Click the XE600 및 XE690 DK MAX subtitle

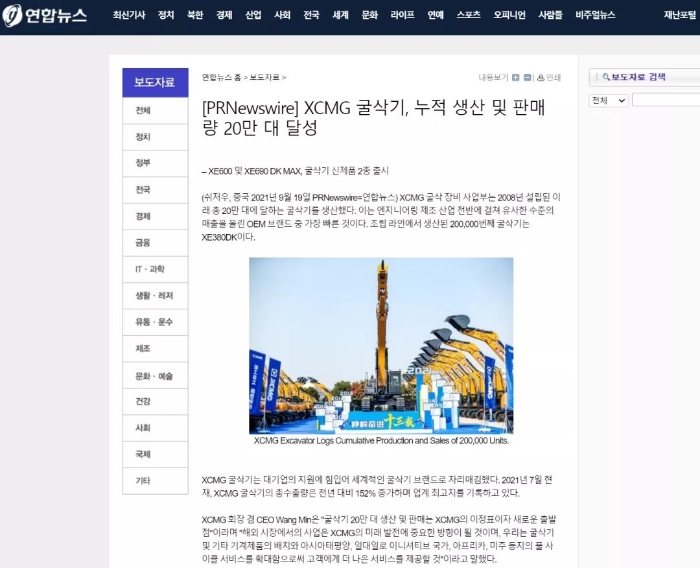[295, 171]
